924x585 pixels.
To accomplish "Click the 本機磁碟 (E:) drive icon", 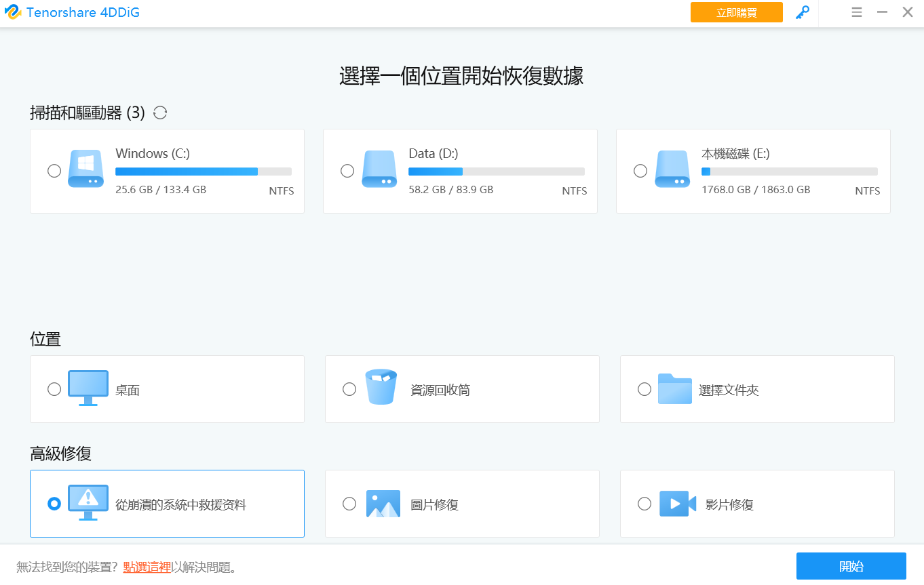I will coord(672,169).
